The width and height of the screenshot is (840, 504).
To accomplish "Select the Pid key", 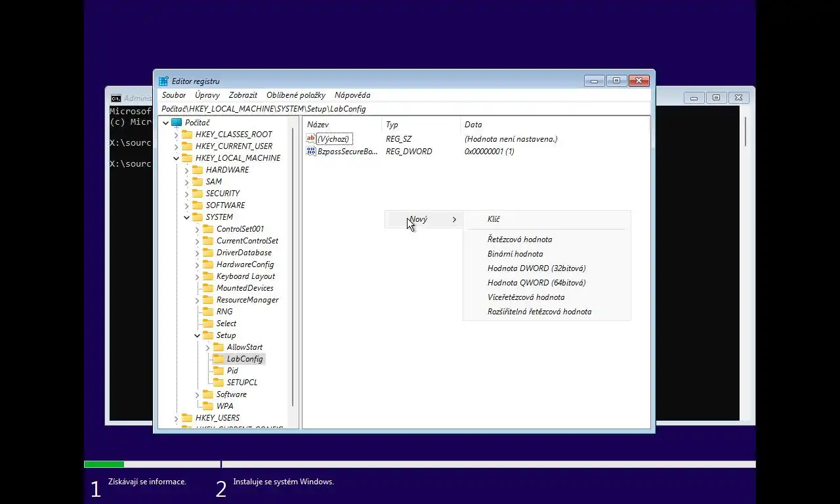I will pyautogui.click(x=232, y=371).
